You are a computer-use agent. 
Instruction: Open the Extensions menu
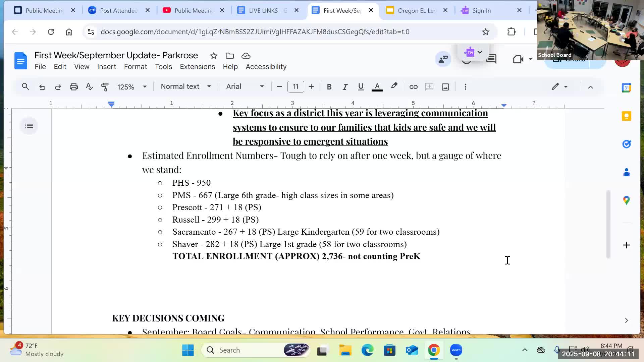197,67
